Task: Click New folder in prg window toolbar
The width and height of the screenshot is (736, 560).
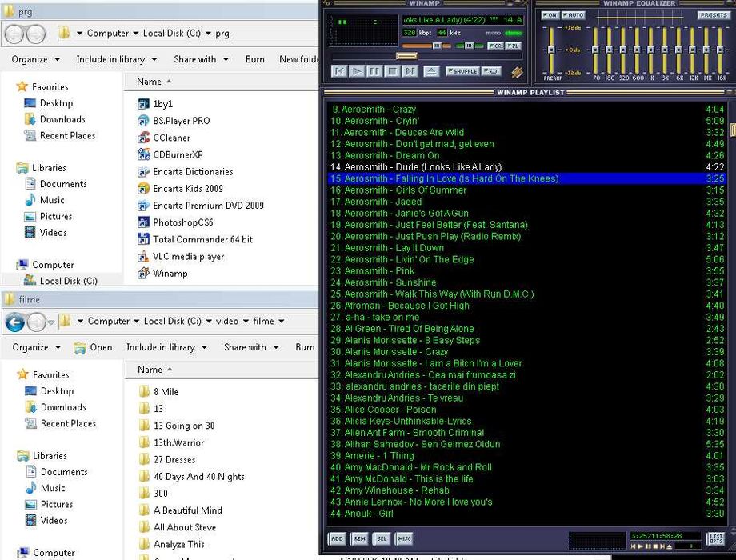Action: point(299,59)
